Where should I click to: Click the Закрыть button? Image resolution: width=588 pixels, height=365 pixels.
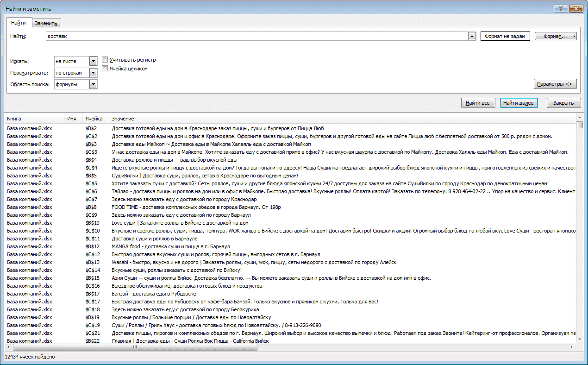tap(563, 103)
